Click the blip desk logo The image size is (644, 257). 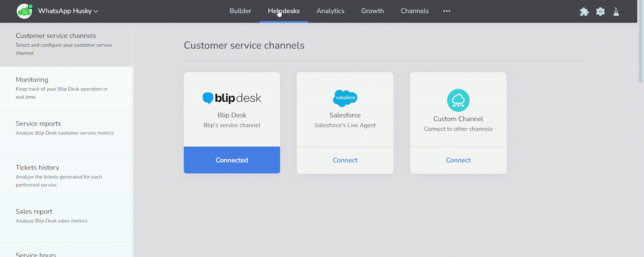click(232, 98)
